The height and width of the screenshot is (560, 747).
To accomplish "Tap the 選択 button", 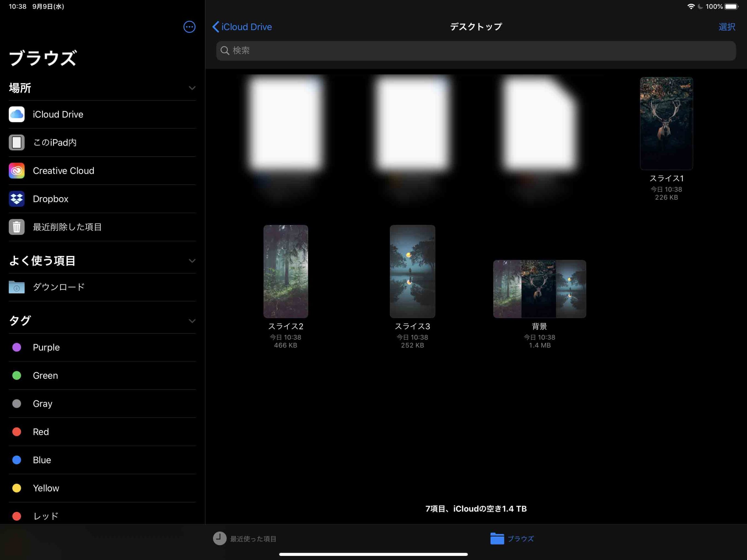I will click(x=726, y=27).
